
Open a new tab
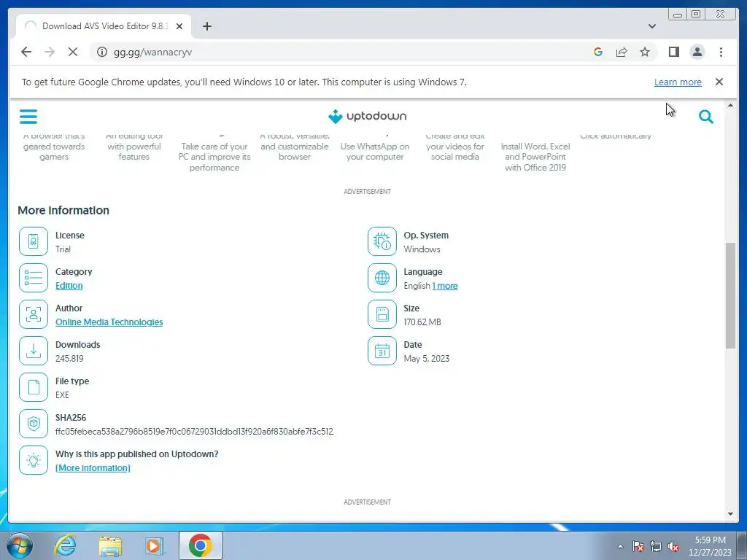pyautogui.click(x=206, y=26)
